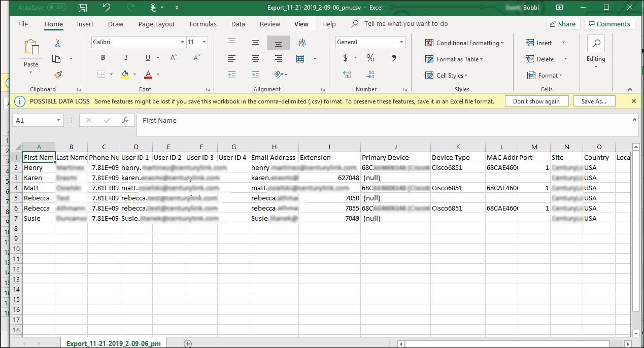The height and width of the screenshot is (348, 644).
Task: Toggle Wrap Text button
Action: 302,43
